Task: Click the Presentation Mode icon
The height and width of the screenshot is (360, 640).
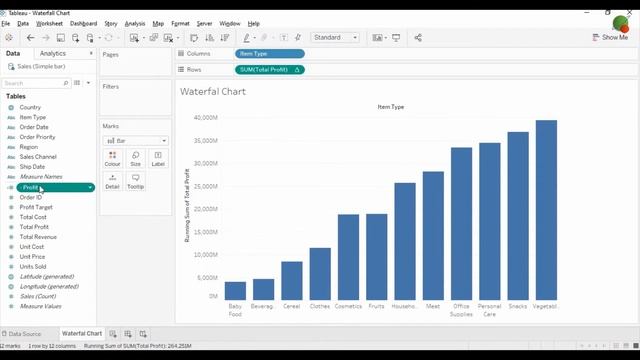Action: pos(396,38)
